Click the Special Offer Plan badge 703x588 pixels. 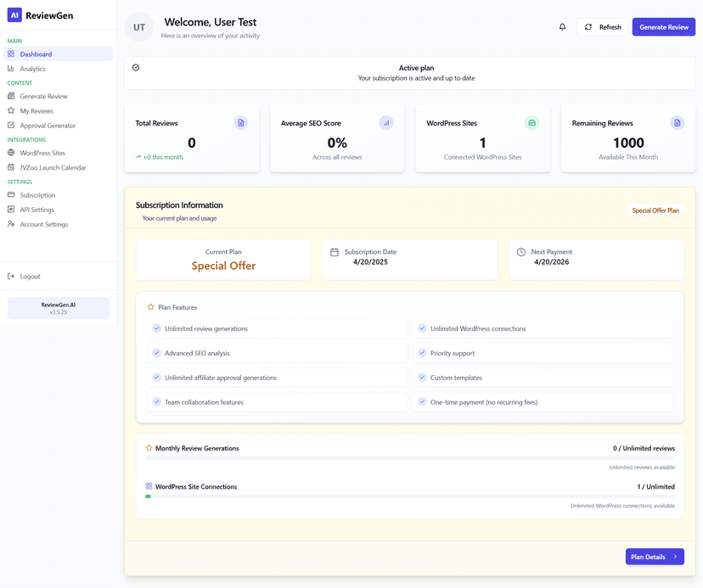pyautogui.click(x=655, y=210)
